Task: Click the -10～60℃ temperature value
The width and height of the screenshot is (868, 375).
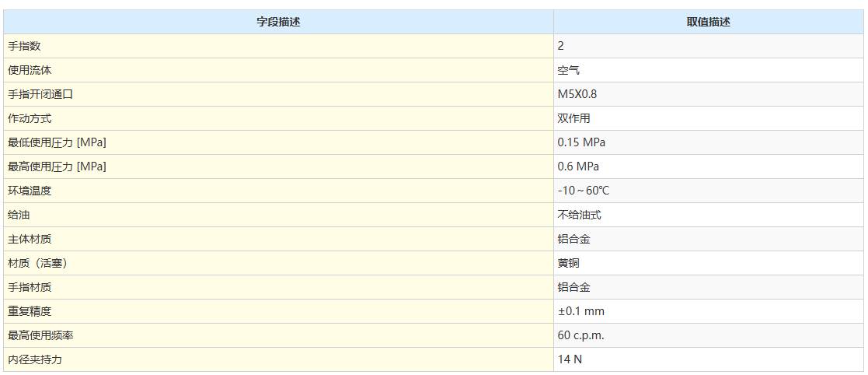Action: [583, 191]
